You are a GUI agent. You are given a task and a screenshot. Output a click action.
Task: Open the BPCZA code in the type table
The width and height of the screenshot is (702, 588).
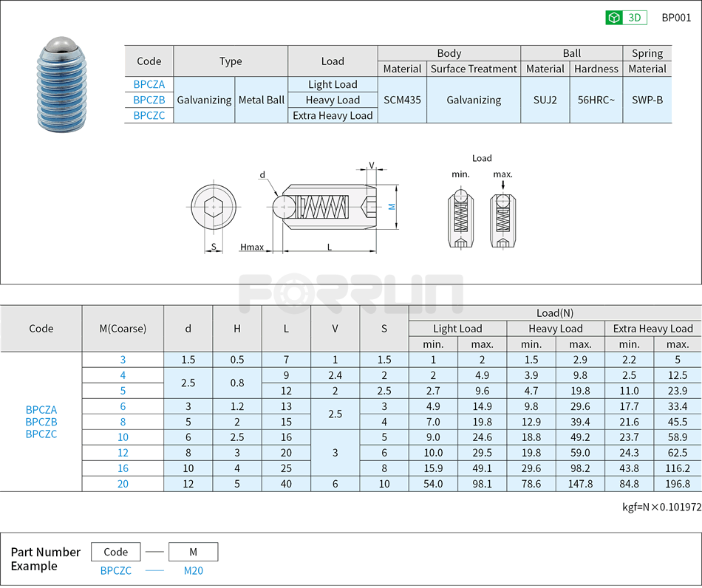[x=149, y=84]
